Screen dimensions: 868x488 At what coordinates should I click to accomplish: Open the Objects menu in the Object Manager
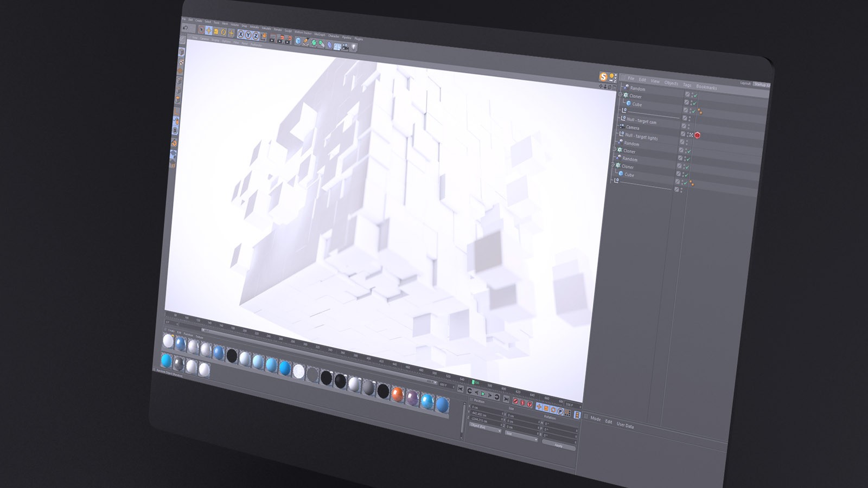pos(671,83)
